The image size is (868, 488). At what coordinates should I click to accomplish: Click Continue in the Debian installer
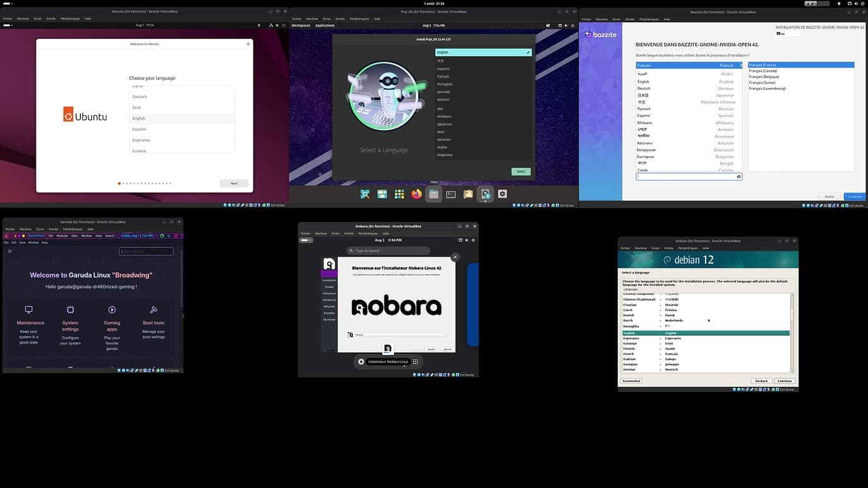coord(784,381)
